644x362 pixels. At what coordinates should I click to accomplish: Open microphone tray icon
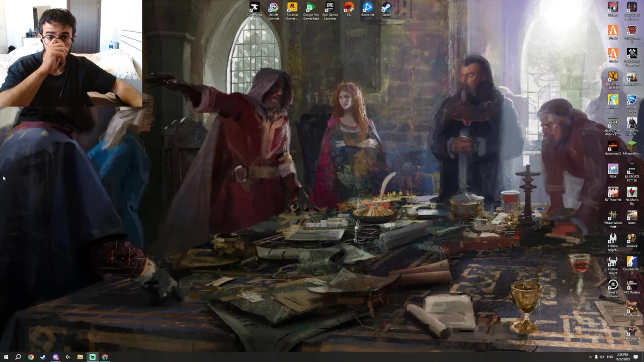point(596,357)
